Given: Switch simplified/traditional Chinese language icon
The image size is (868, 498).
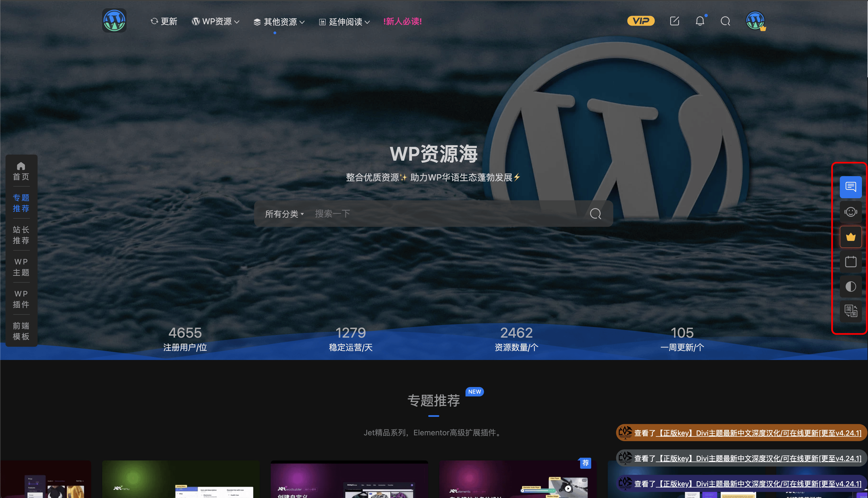Looking at the screenshot, I should tap(851, 311).
